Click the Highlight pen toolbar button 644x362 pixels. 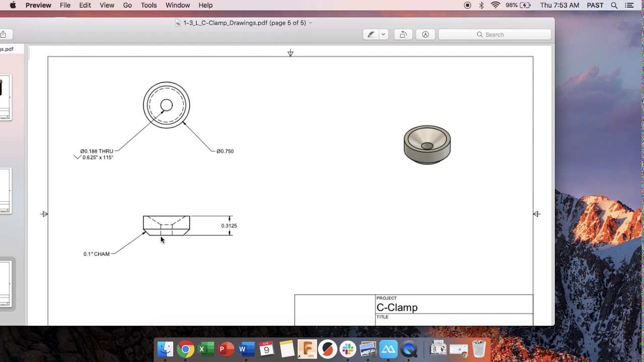[371, 35]
